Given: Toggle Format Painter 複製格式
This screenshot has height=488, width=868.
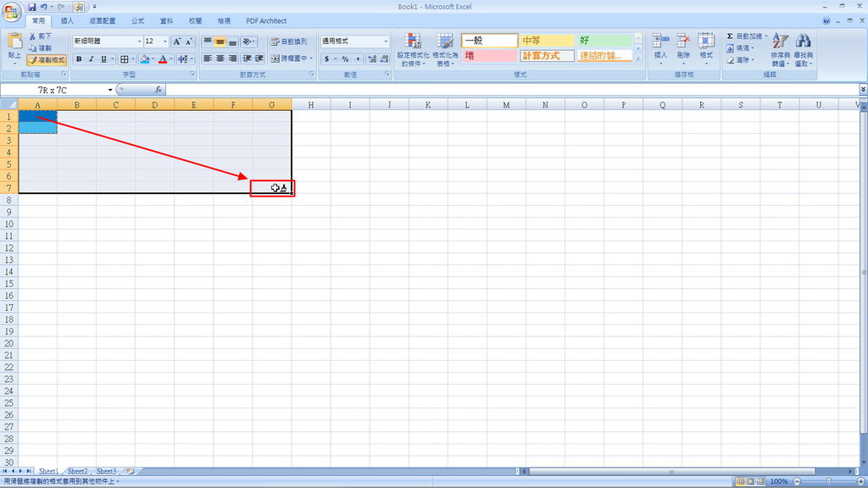Looking at the screenshot, I should pyautogui.click(x=47, y=60).
